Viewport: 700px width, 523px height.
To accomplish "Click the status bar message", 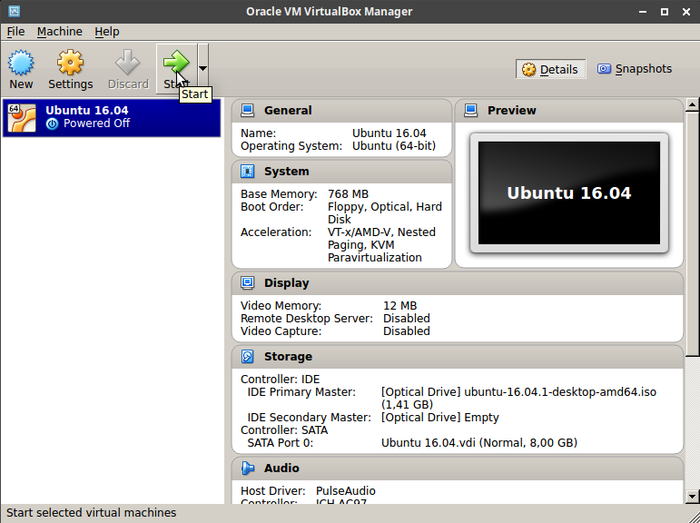I will coord(91,513).
